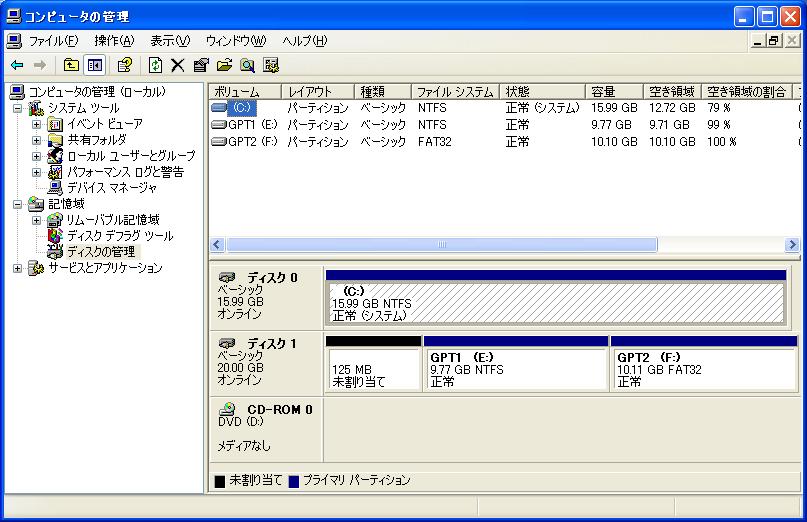This screenshot has height=522, width=807.
Task: Select ディスク デフラグ ツール in tree
Action: 120,236
